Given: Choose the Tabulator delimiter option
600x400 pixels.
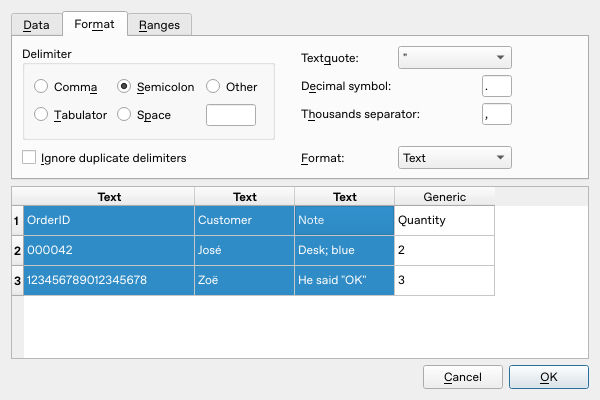Looking at the screenshot, I should click(x=70, y=114).
